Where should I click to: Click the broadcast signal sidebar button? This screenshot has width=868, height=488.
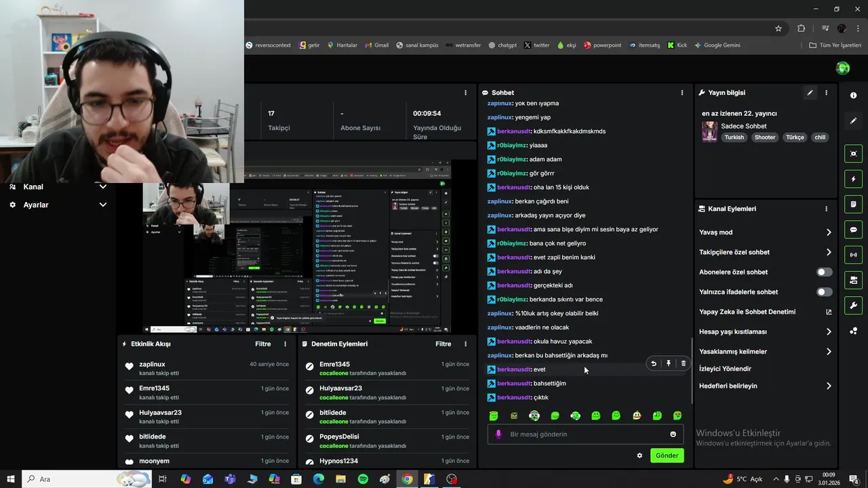[x=853, y=255]
